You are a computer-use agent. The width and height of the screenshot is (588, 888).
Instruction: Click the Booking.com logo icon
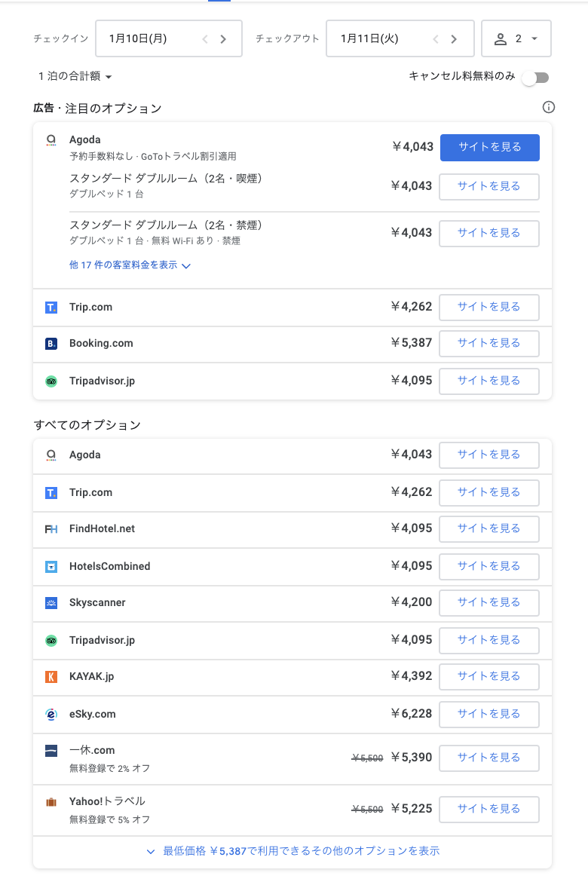51,343
